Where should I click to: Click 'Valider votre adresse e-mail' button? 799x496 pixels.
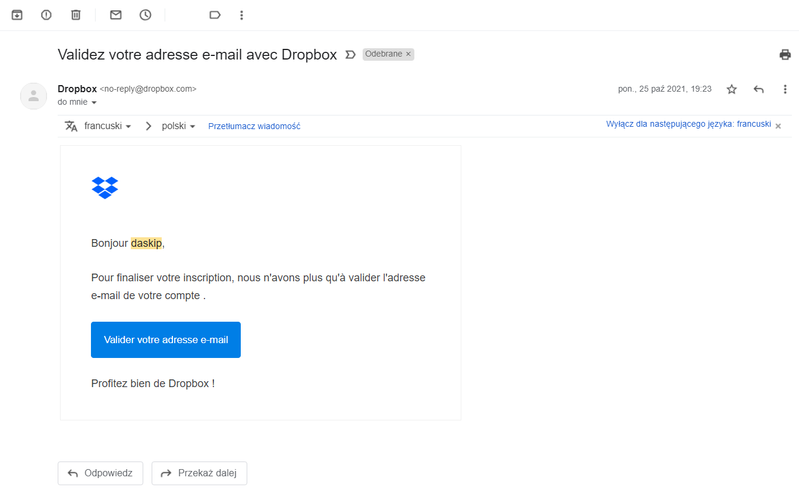click(166, 340)
